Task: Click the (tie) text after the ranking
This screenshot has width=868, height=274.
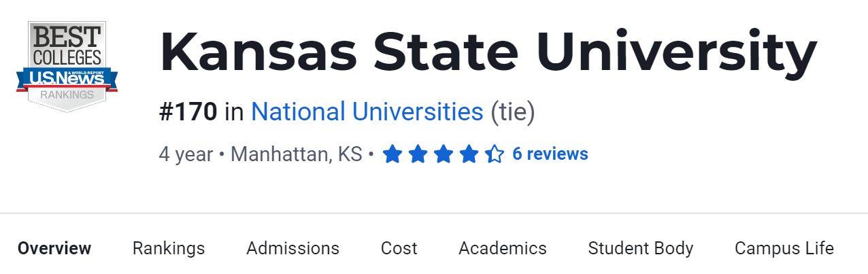Action: point(513,112)
